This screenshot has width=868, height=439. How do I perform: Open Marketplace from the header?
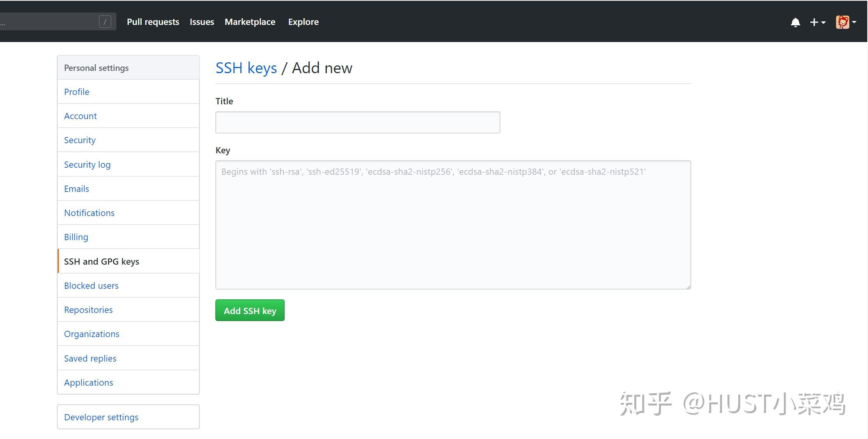[x=250, y=22]
